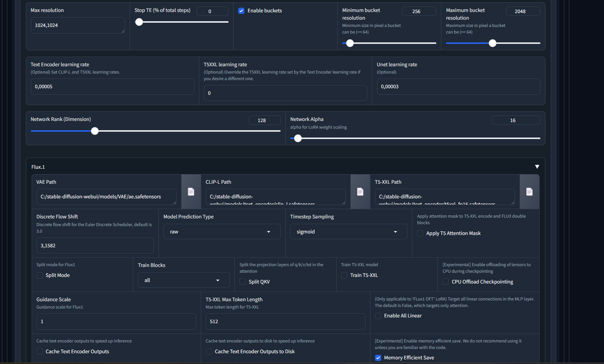Click the T5XXL learning rate field
The height and width of the screenshot is (364, 604).
point(285,93)
